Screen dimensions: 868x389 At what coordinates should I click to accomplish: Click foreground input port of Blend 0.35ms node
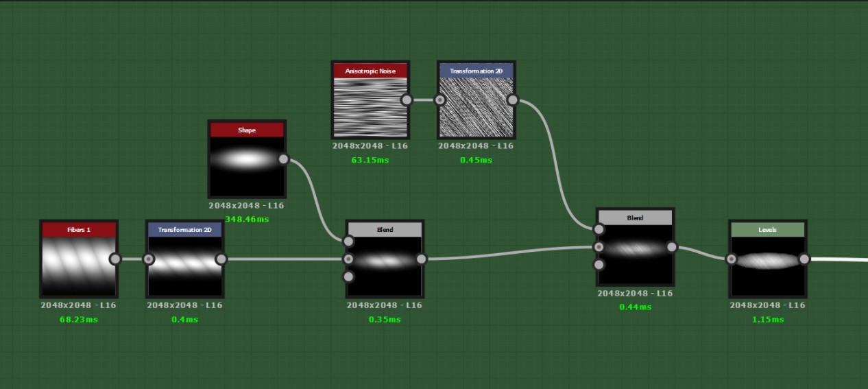(x=348, y=241)
